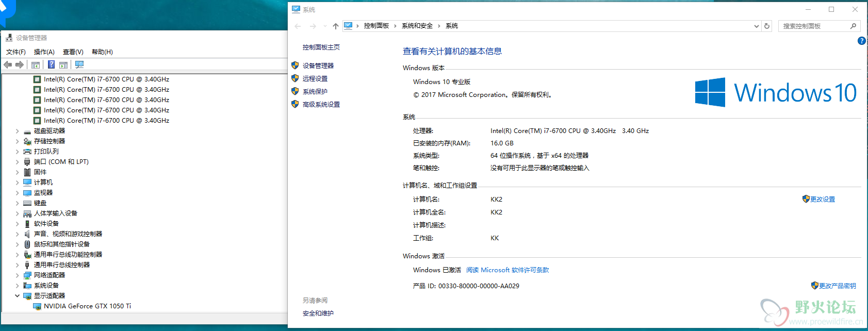Click 控制面板 in the breadcrumb path
The height and width of the screenshot is (331, 868).
(376, 26)
